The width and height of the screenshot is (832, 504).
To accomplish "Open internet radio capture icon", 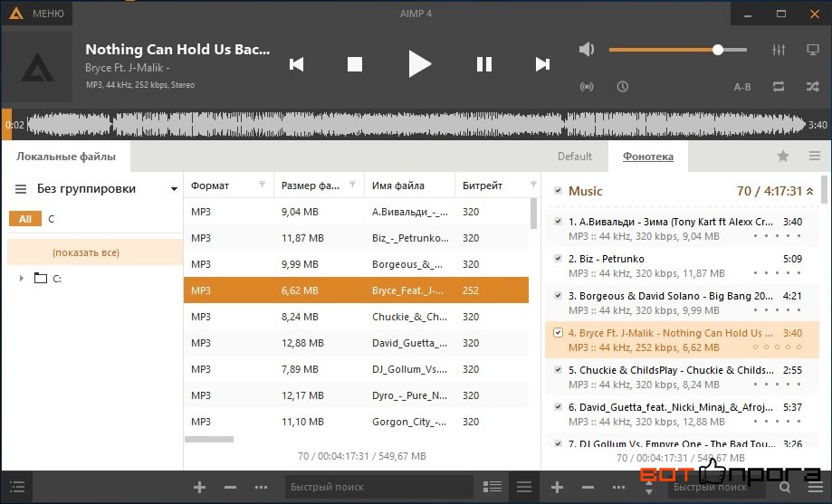I will [x=587, y=87].
